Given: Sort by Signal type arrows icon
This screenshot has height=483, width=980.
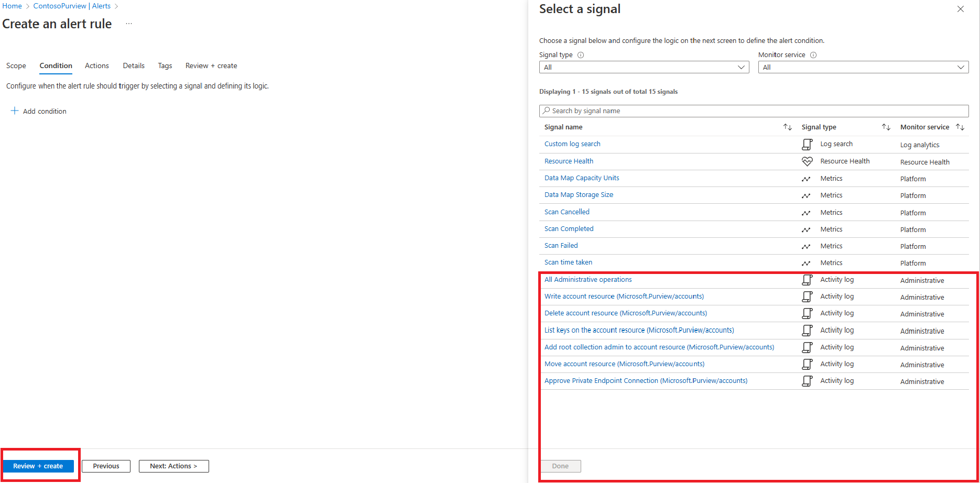Looking at the screenshot, I should (886, 127).
